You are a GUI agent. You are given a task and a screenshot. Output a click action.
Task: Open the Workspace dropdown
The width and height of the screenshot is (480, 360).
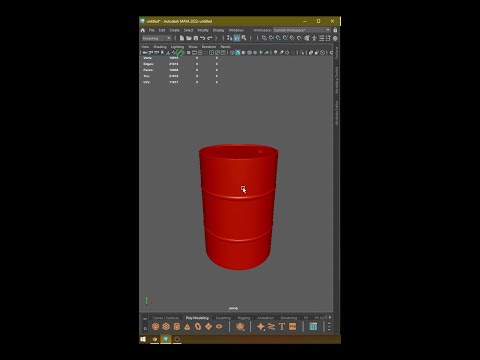point(302,30)
